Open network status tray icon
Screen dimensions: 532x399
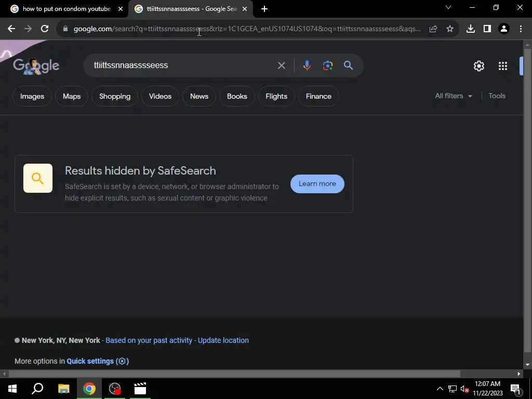tap(453, 389)
